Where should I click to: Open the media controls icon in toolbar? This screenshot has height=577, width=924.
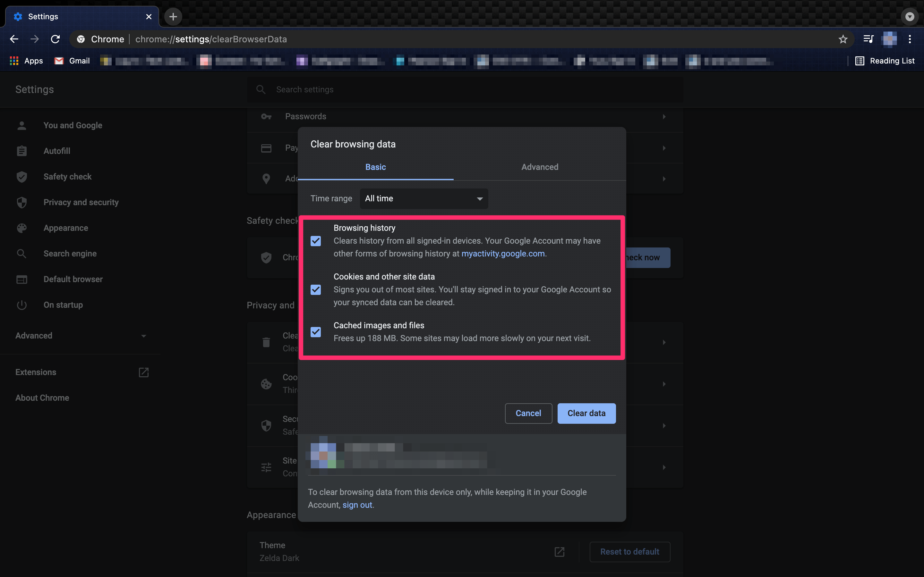point(868,39)
